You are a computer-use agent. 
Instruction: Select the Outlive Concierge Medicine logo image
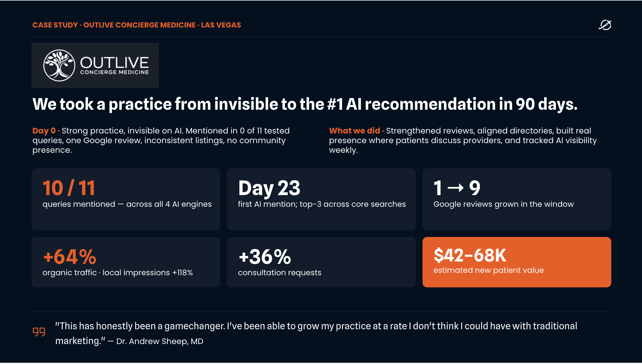click(x=95, y=65)
